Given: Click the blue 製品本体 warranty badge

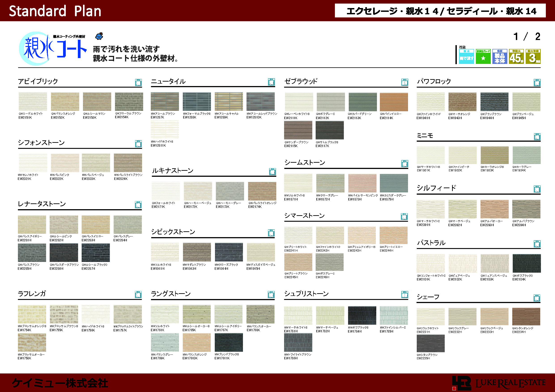Looking at the screenshot, I should pyautogui.click(x=500, y=57).
